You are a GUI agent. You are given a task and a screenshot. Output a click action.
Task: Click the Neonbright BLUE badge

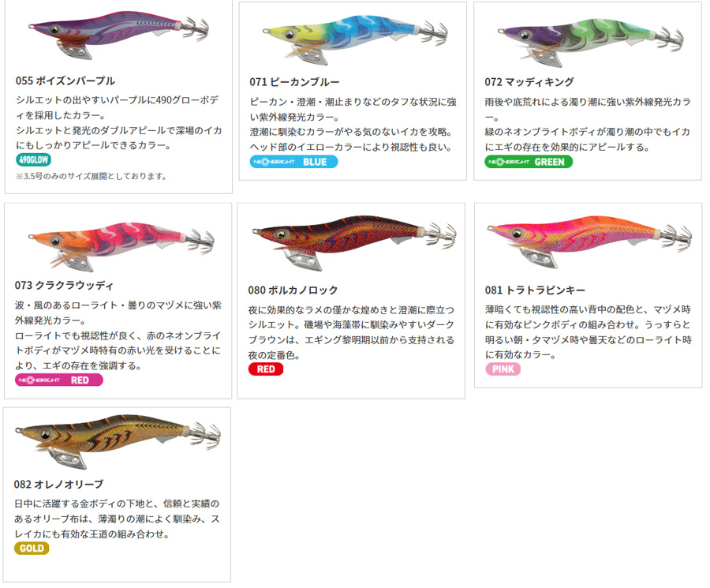pyautogui.click(x=293, y=162)
